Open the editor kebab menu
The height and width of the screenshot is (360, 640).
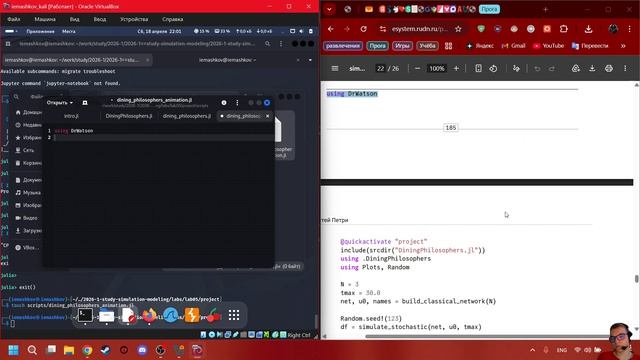click(x=237, y=103)
